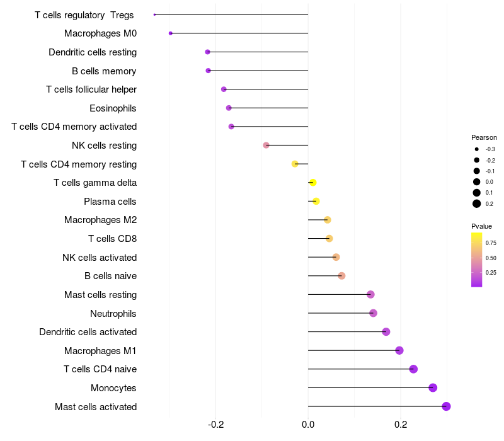Click the Pearson 0.2 legend circle
The image size is (504, 441).
(x=477, y=203)
